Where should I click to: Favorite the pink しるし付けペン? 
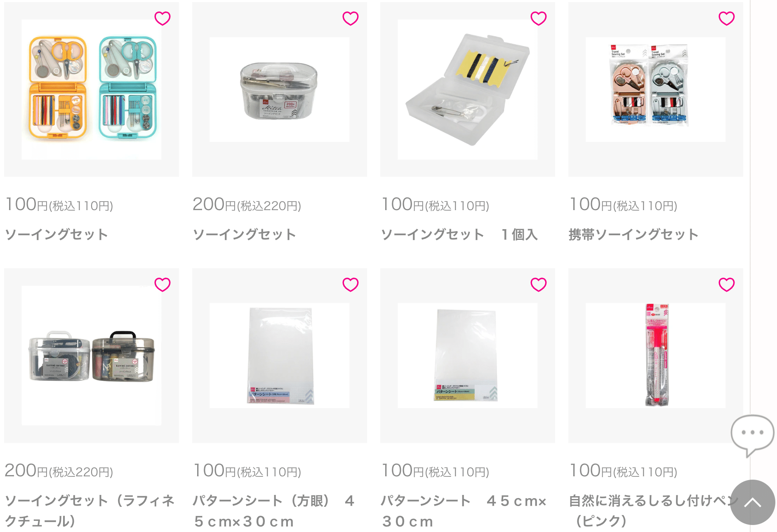click(727, 284)
